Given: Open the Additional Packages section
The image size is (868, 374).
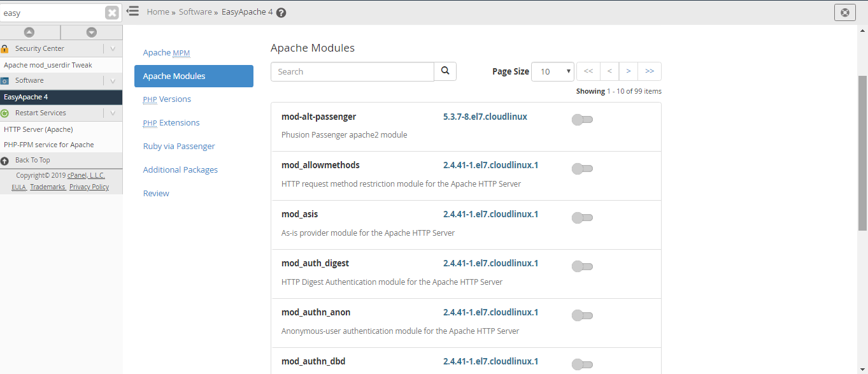Looking at the screenshot, I should (x=180, y=170).
